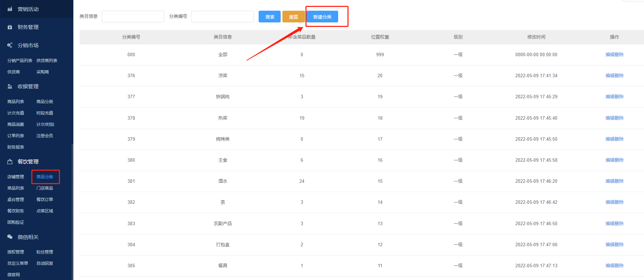Create a category with 新建分类 button
This screenshot has height=280, width=644.
pyautogui.click(x=322, y=17)
